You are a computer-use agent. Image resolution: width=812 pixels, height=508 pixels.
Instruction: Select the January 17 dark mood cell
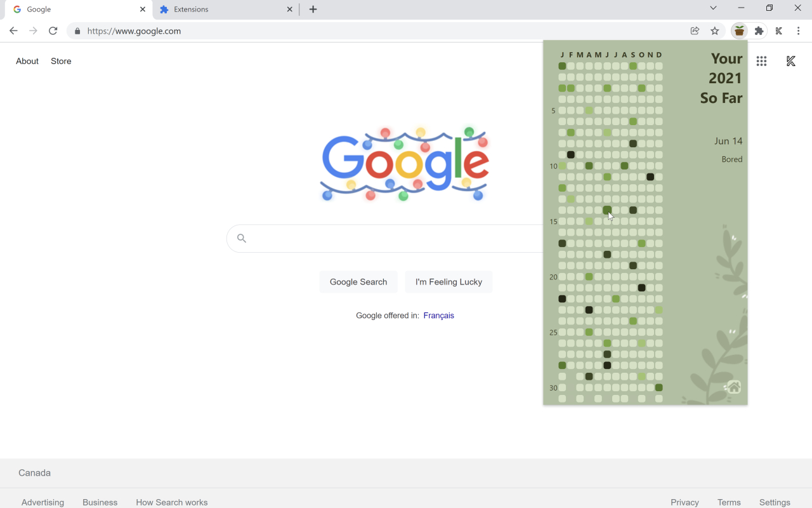pos(562,243)
